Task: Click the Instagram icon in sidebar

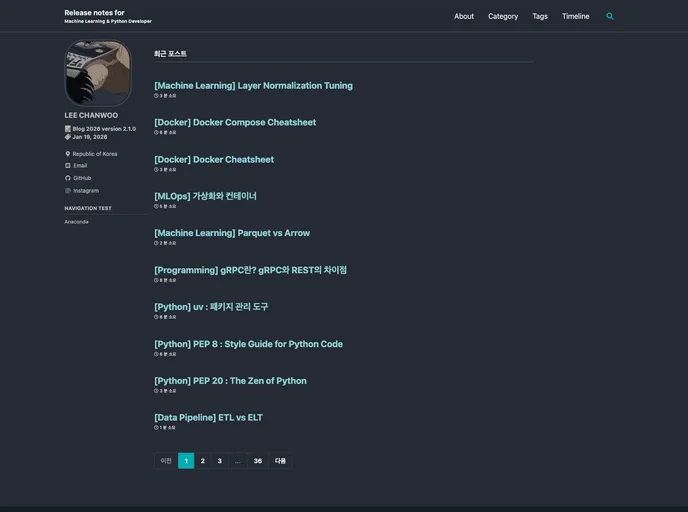Action: [x=68, y=190]
